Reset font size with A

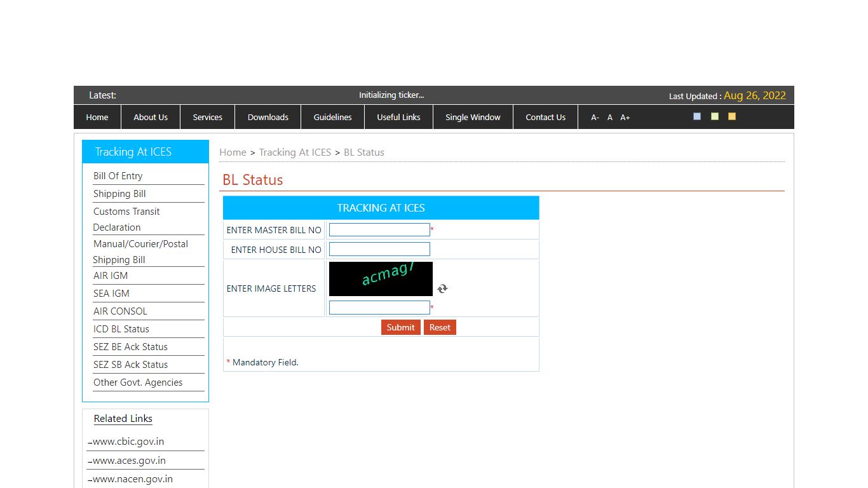coord(610,118)
